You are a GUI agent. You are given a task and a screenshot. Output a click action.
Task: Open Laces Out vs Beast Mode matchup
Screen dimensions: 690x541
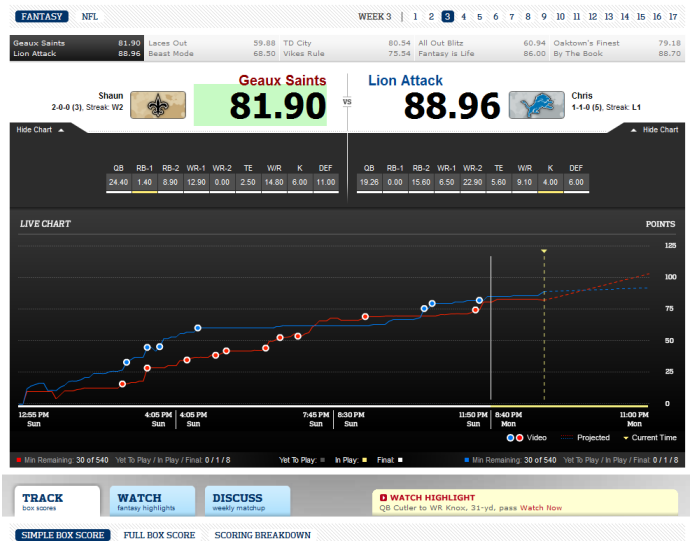pyautogui.click(x=212, y=48)
